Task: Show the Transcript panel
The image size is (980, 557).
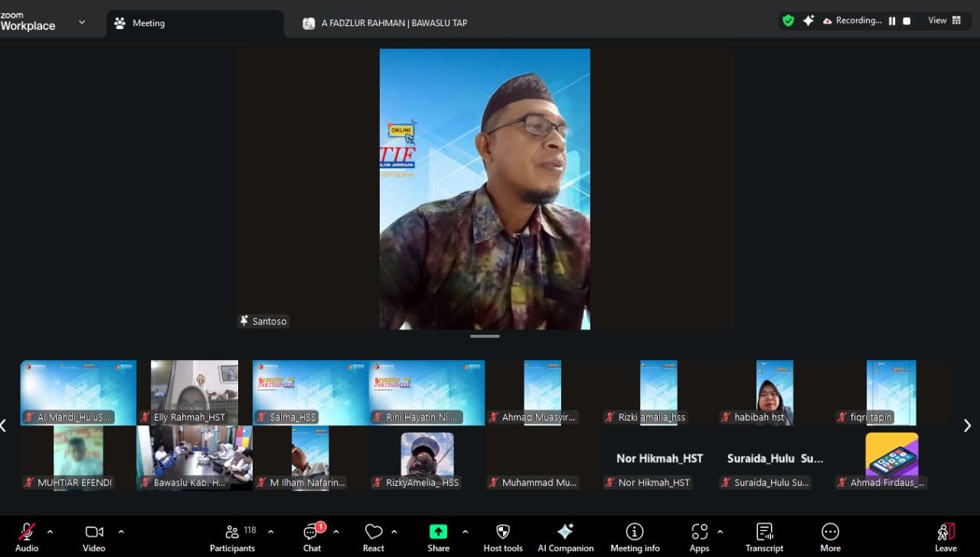Action: click(764, 537)
